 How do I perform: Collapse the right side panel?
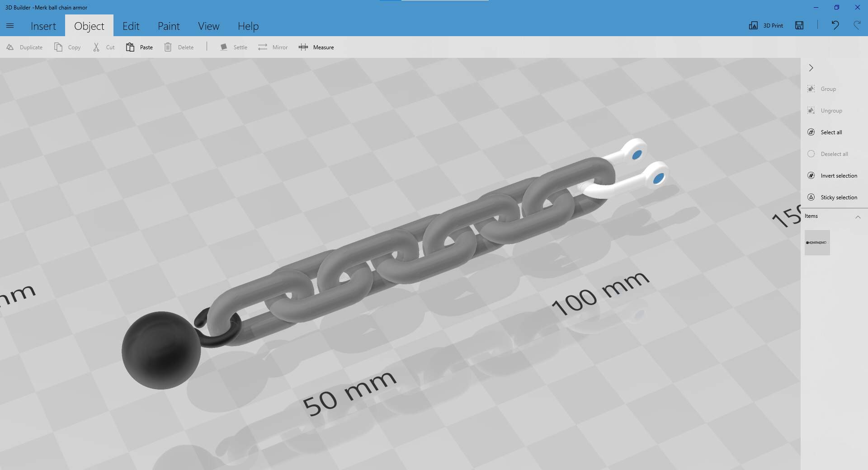click(811, 68)
